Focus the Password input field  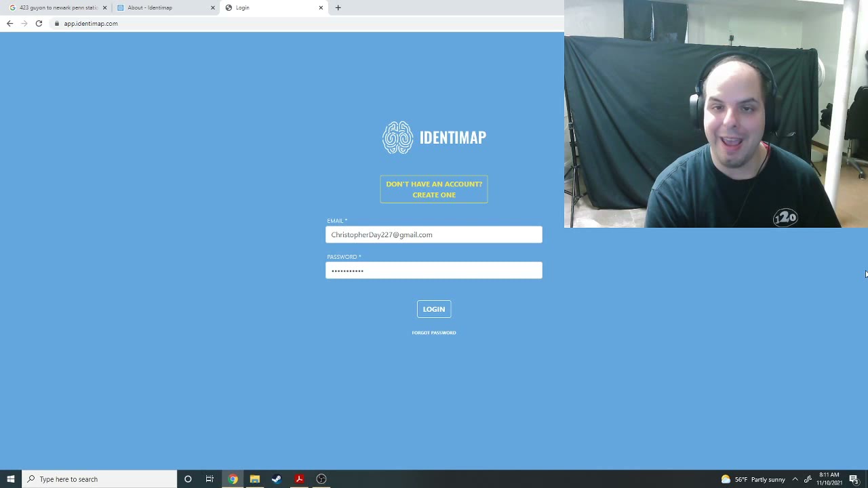434,270
